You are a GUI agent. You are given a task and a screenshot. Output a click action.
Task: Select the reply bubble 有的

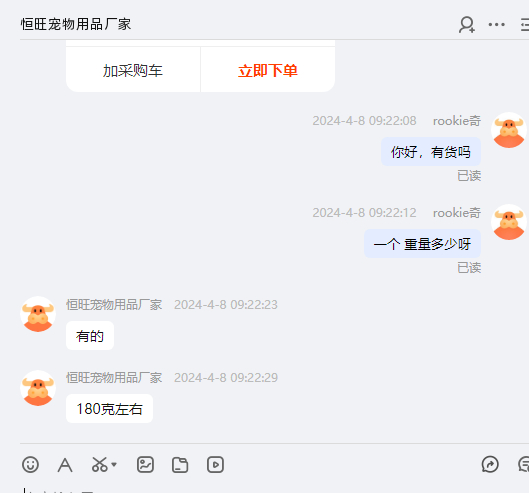coord(90,336)
